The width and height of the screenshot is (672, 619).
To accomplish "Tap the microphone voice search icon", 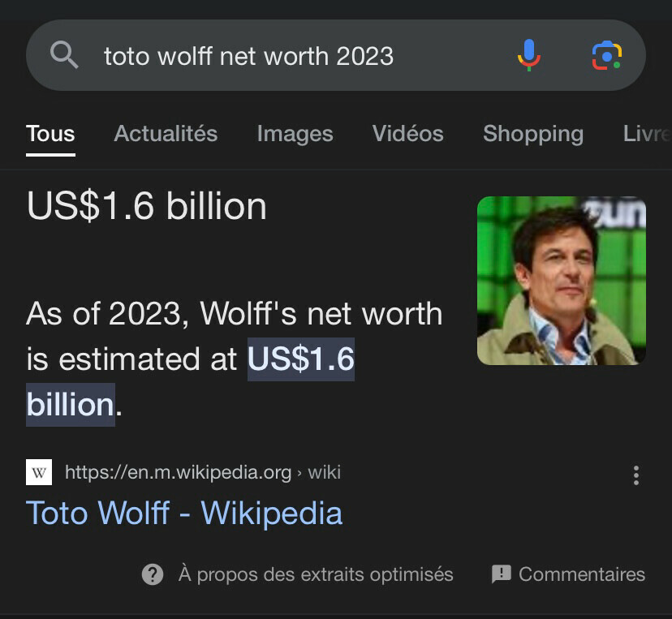I will [528, 55].
